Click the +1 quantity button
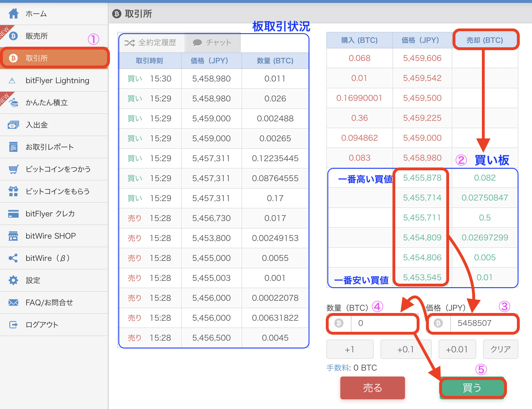532x409 pixels. [x=350, y=349]
